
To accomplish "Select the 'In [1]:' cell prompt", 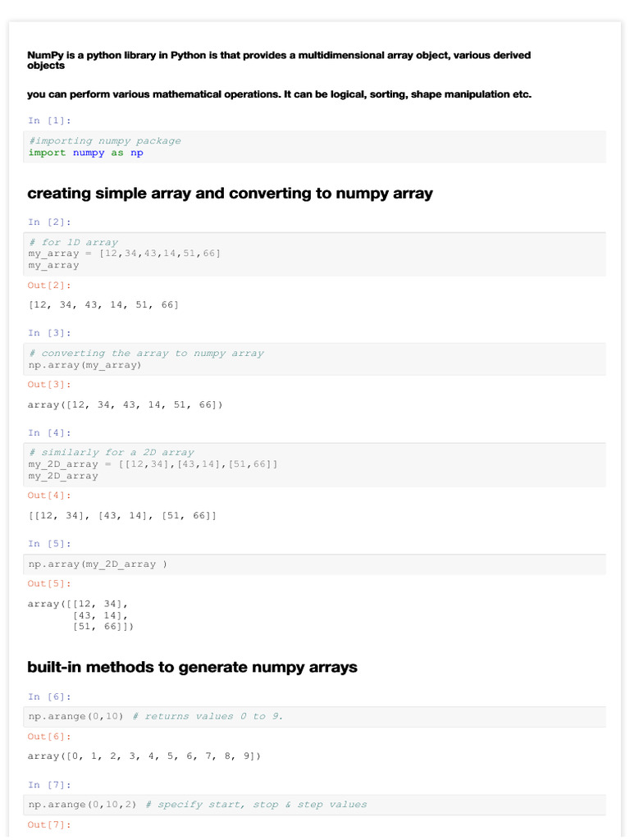I will [49, 121].
